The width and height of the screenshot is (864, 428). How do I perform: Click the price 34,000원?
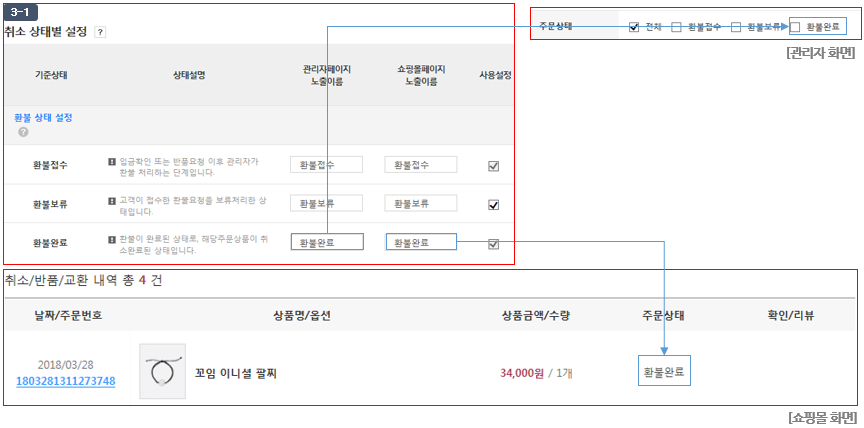(x=521, y=373)
